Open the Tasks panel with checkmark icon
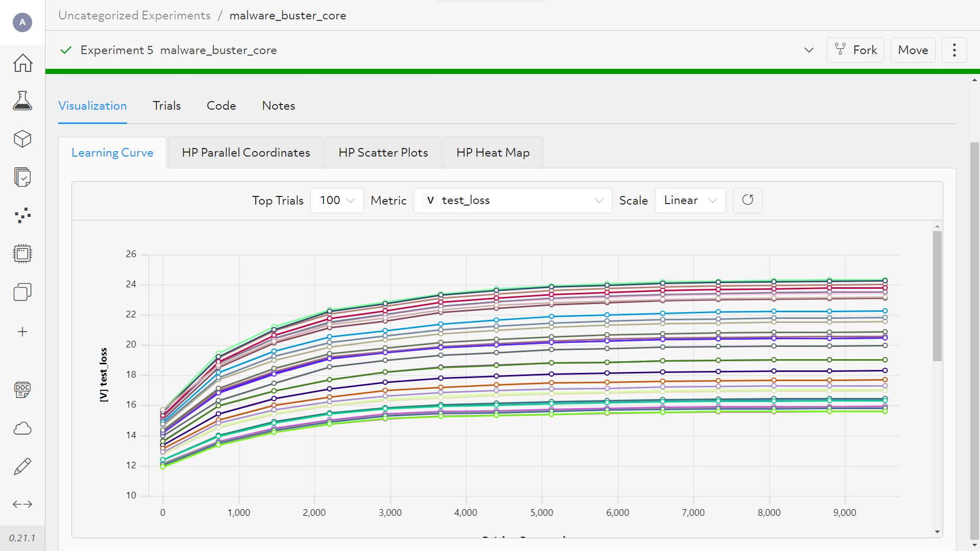Image resolution: width=980 pixels, height=551 pixels. click(x=22, y=177)
